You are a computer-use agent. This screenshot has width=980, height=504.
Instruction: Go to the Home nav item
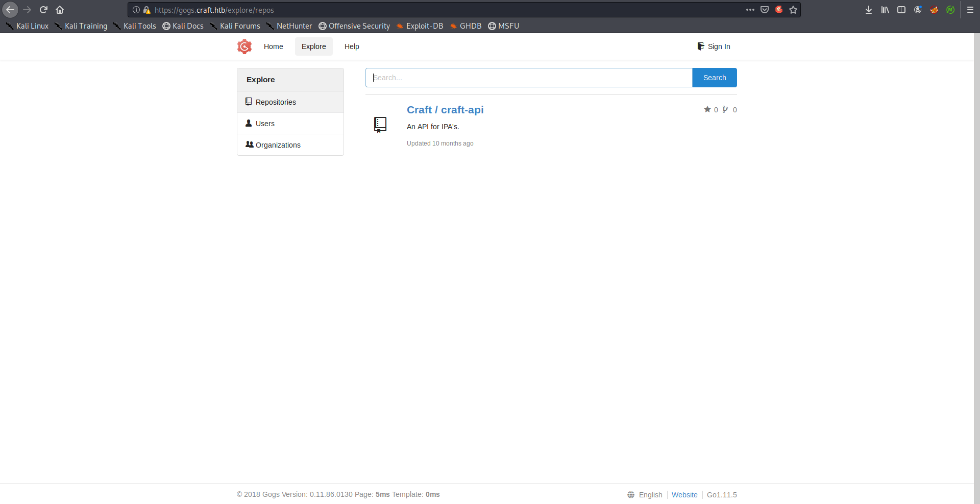[273, 46]
